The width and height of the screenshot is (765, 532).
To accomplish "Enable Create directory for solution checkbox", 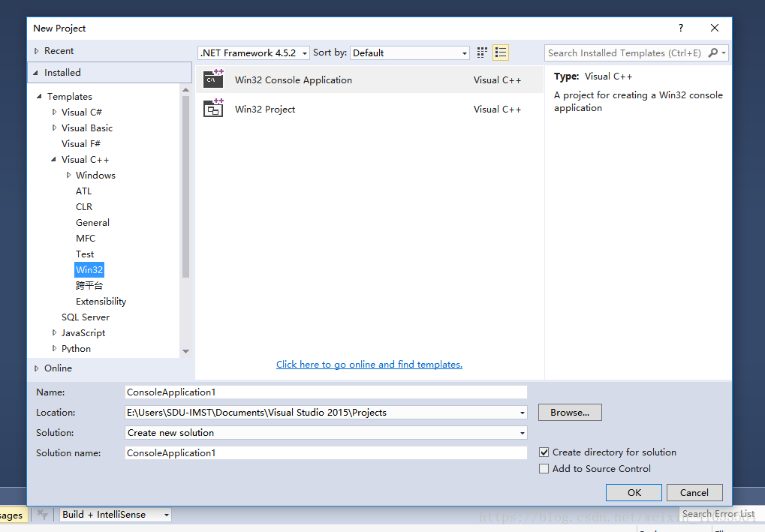I will [544, 452].
